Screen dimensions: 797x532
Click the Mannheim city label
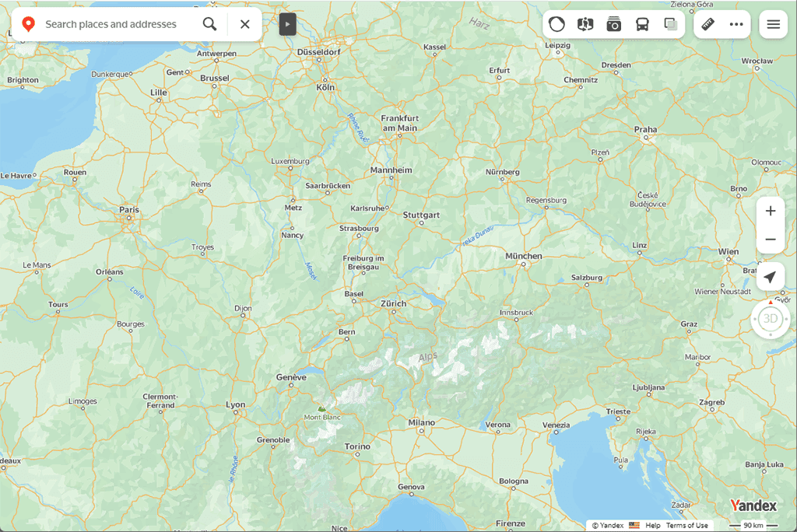[391, 170]
